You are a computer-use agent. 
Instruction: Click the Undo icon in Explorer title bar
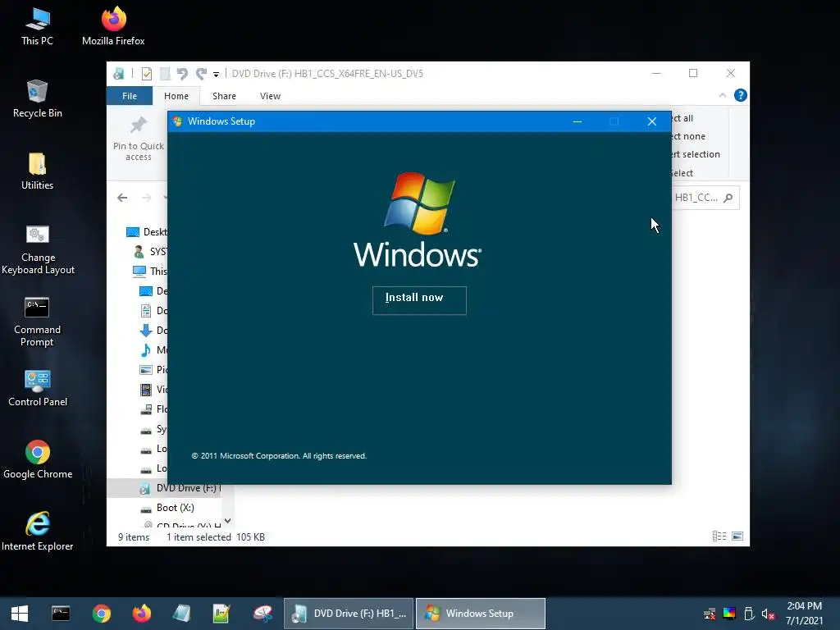point(182,73)
